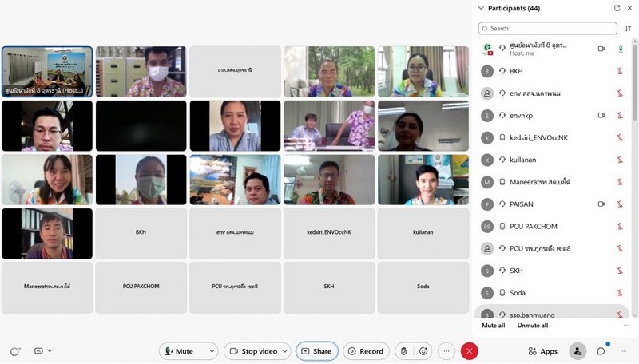Screen dimensions: 639x364
Task: Unmute BKH in participants list
Action: click(620, 71)
